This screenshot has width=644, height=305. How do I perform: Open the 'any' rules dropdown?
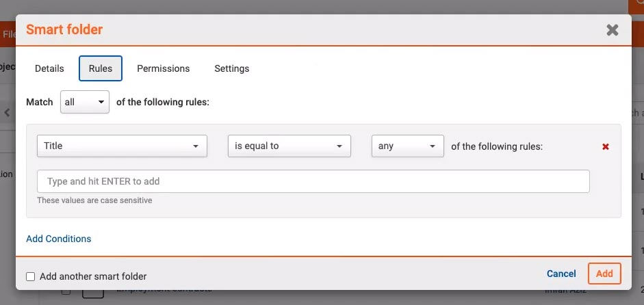pos(407,146)
